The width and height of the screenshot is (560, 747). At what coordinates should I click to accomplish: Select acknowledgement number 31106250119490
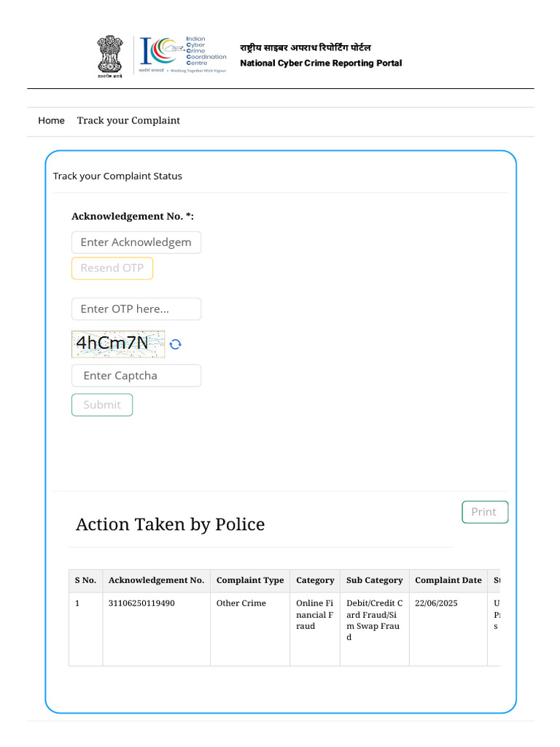pos(141,603)
